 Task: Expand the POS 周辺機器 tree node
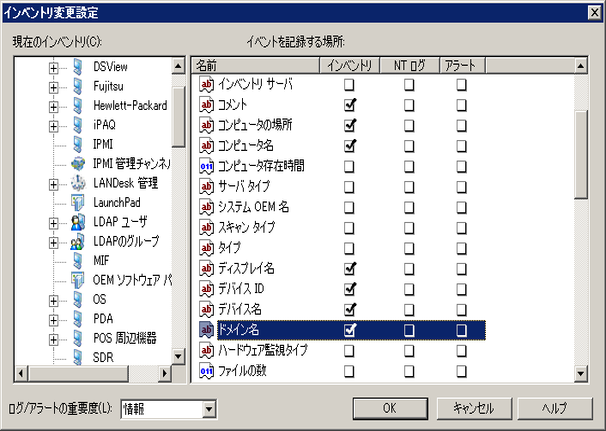click(53, 340)
